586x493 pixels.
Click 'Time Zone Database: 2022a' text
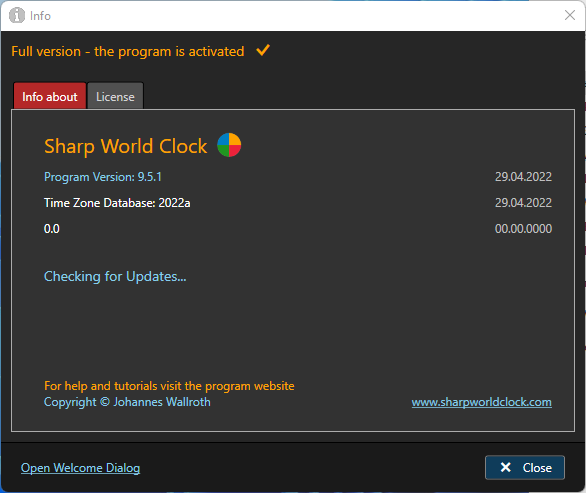pos(117,203)
